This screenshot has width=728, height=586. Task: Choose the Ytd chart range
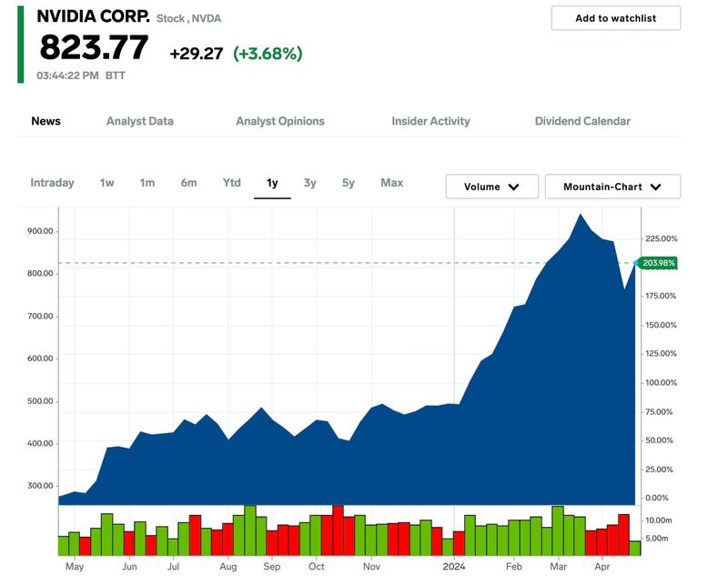[x=232, y=183]
